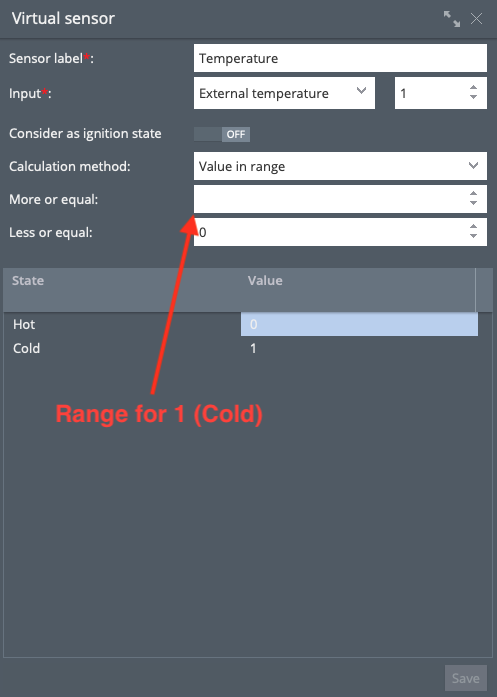
Task: Increase the More or equal value
Action: pos(473,194)
